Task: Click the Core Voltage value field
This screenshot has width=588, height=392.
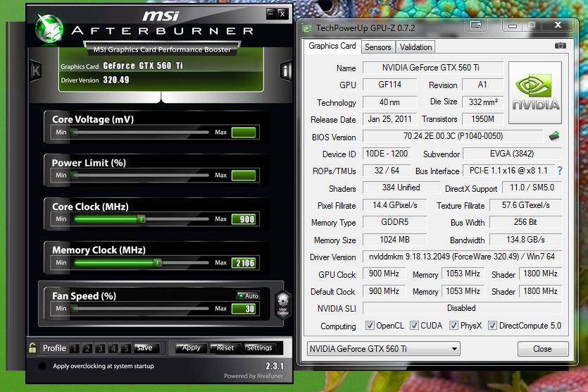Action: tap(244, 133)
